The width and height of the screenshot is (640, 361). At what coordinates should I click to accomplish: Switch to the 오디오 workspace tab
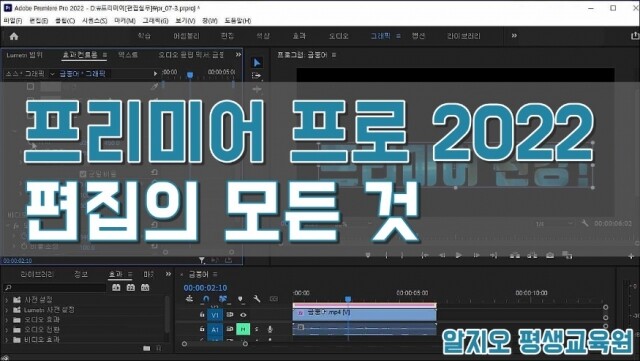pyautogui.click(x=339, y=36)
